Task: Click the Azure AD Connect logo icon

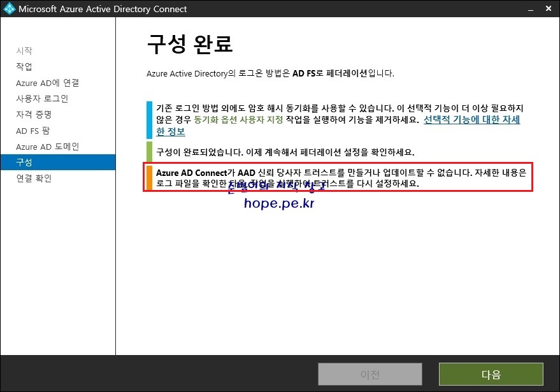Action: 9,8
